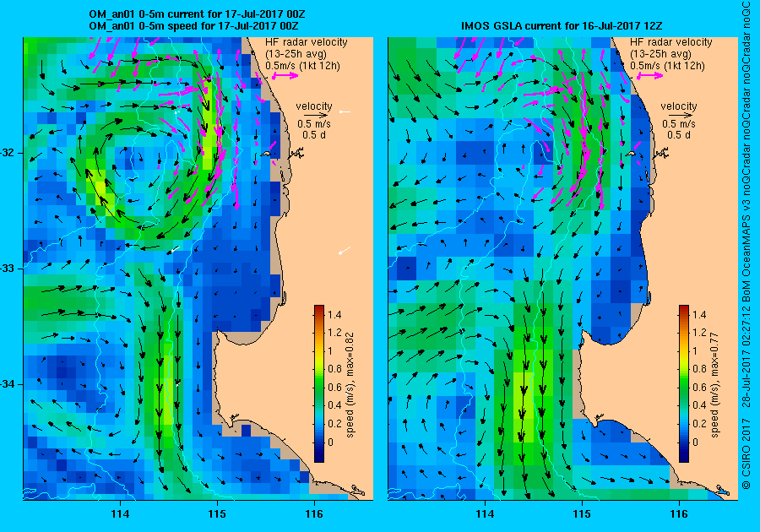Click longitude label '116' under OM_an01 map
The height and width of the screenshot is (532, 760).
pos(314,514)
